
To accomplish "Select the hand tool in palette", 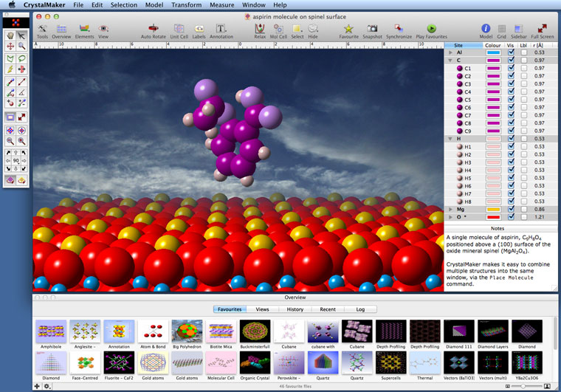I will (10, 35).
